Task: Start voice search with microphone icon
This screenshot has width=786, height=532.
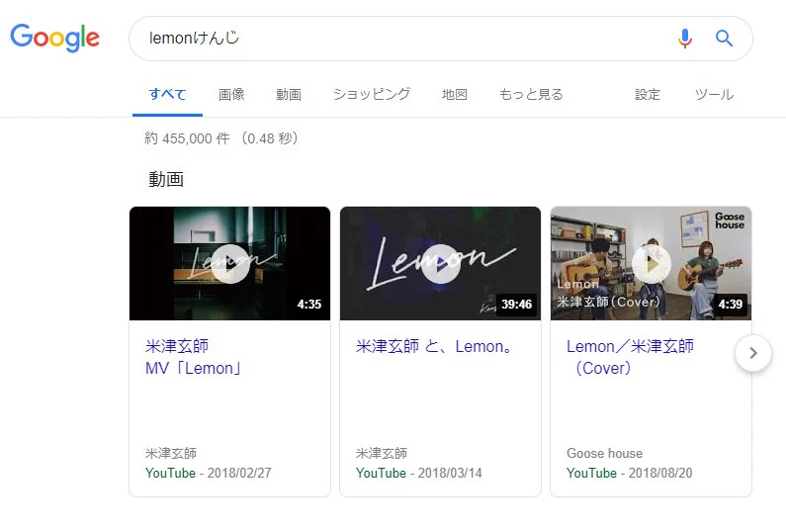Action: coord(685,39)
